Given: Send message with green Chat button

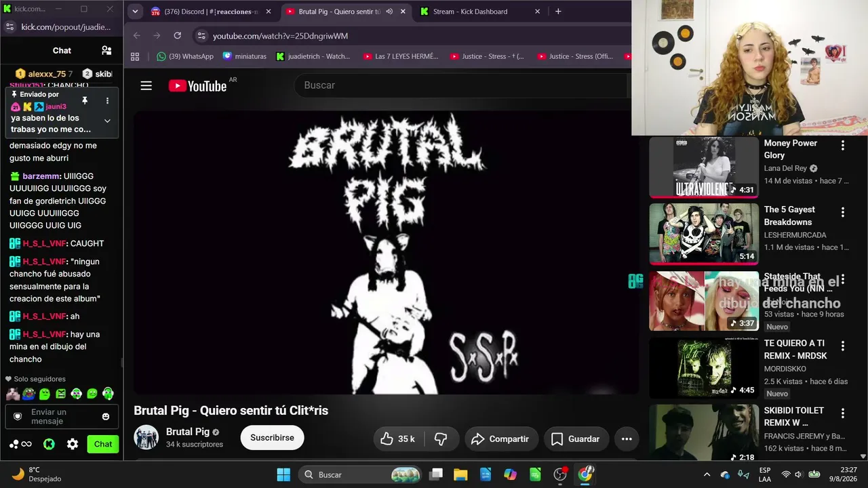Looking at the screenshot, I should pyautogui.click(x=103, y=444).
